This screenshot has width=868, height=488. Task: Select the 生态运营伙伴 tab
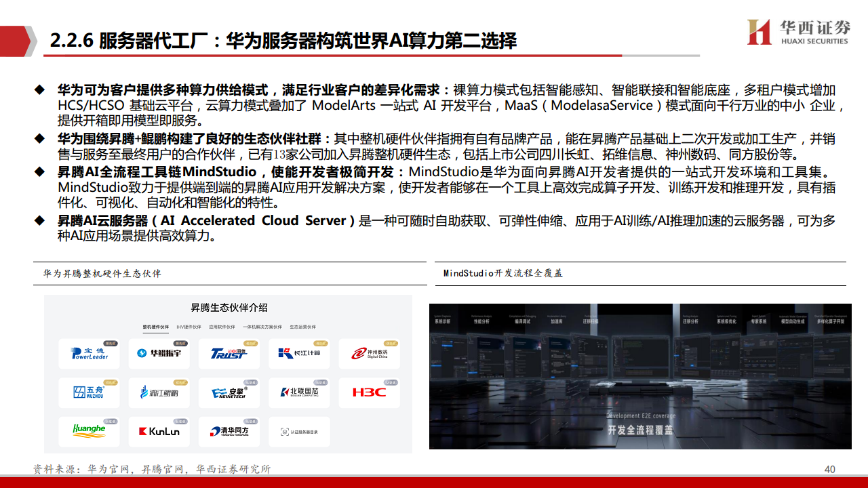tap(302, 327)
